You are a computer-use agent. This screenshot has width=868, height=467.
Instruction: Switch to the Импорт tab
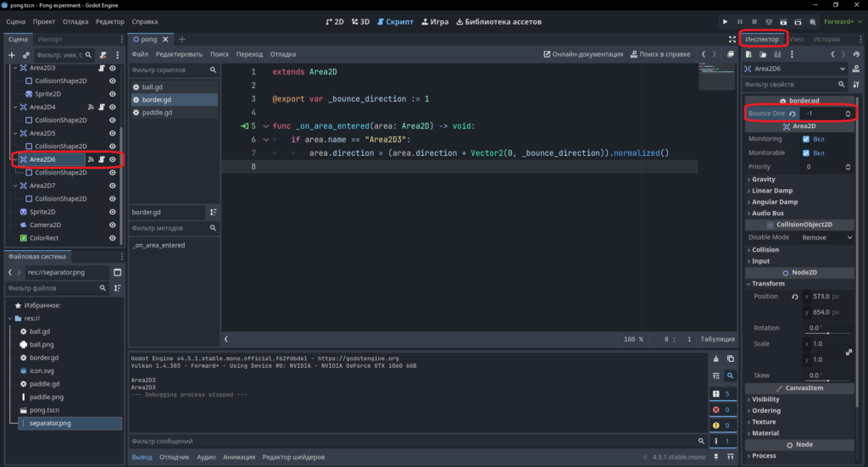pyautogui.click(x=50, y=39)
